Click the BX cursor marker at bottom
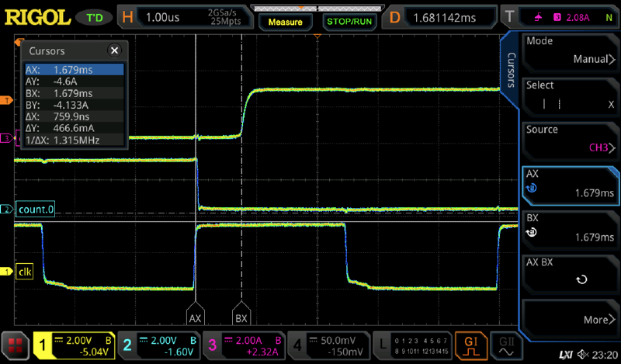The image size is (621, 364). [x=241, y=317]
